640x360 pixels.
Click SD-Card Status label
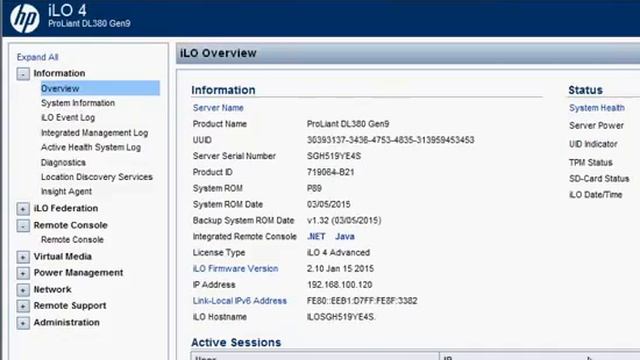tap(599, 179)
